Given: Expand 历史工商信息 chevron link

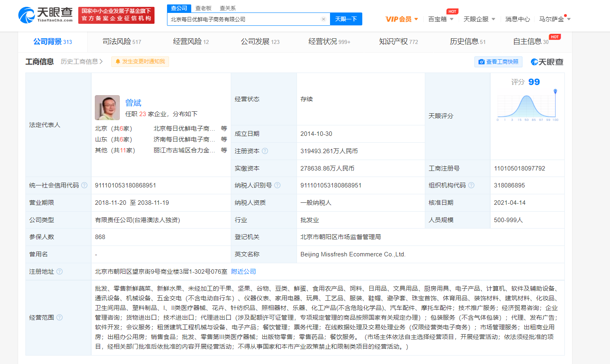Looking at the screenshot, I should click(x=82, y=62).
